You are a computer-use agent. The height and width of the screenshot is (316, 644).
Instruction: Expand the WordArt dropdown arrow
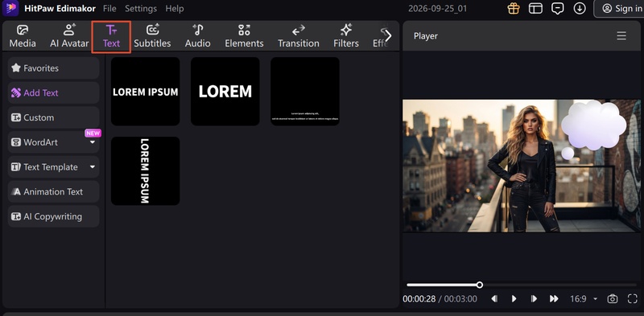pyautogui.click(x=93, y=142)
